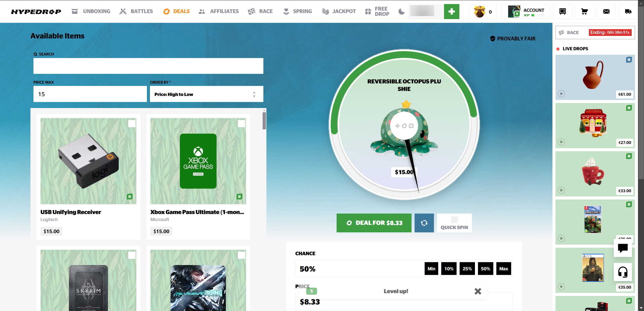Go to the Unboxing menu
Image resolution: width=644 pixels, height=311 pixels.
point(91,12)
